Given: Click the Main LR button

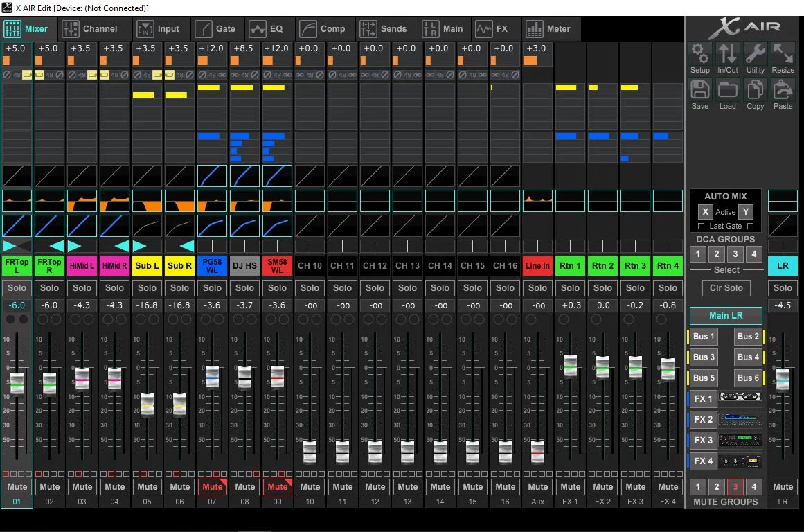Looking at the screenshot, I should (x=726, y=315).
